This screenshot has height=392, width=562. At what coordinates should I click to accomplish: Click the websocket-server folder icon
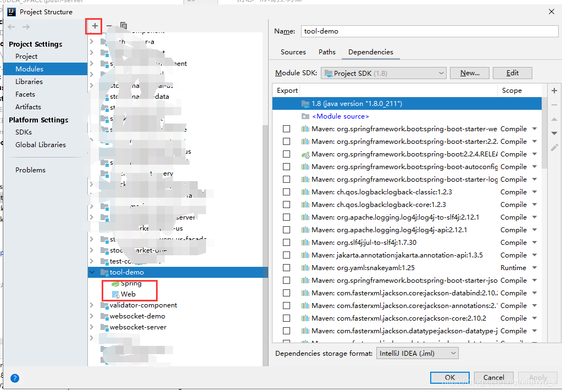(x=104, y=327)
